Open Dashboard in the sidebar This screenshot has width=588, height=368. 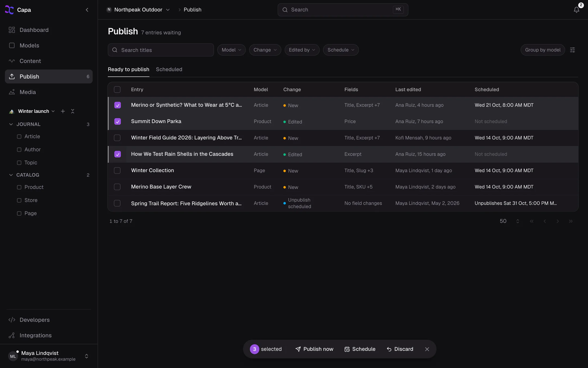49,30
